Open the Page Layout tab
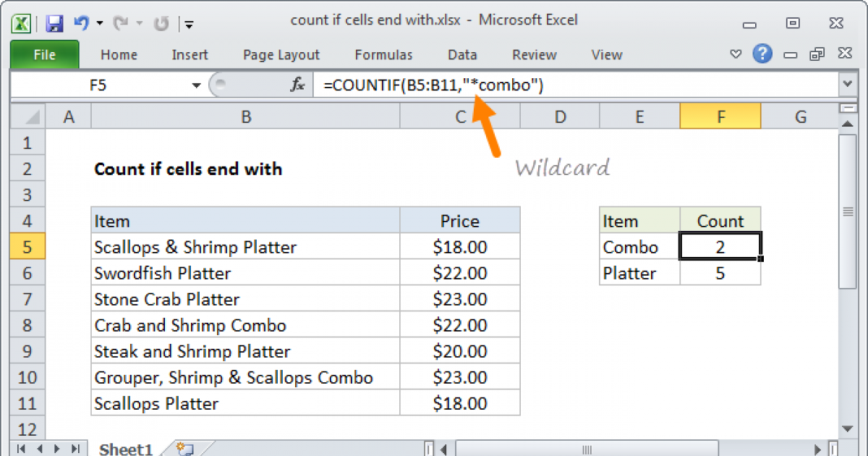Screen dimensions: 868x456 pos(281,55)
